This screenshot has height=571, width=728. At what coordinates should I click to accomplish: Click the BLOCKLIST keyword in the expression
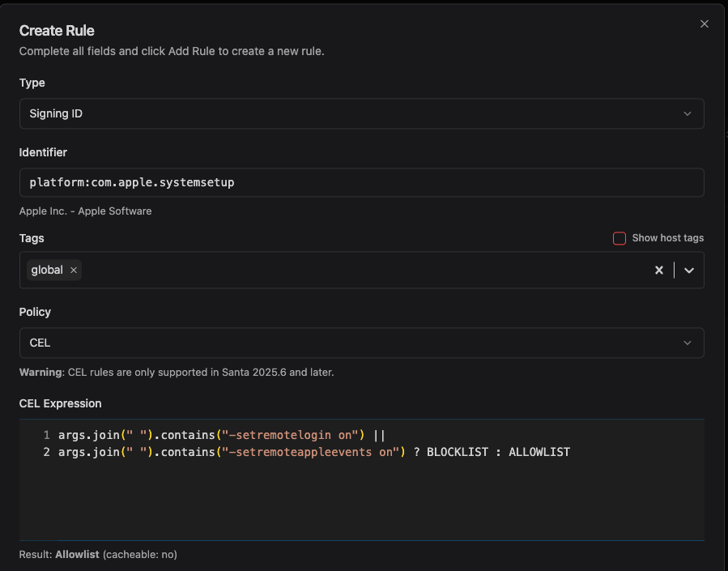pos(457,452)
